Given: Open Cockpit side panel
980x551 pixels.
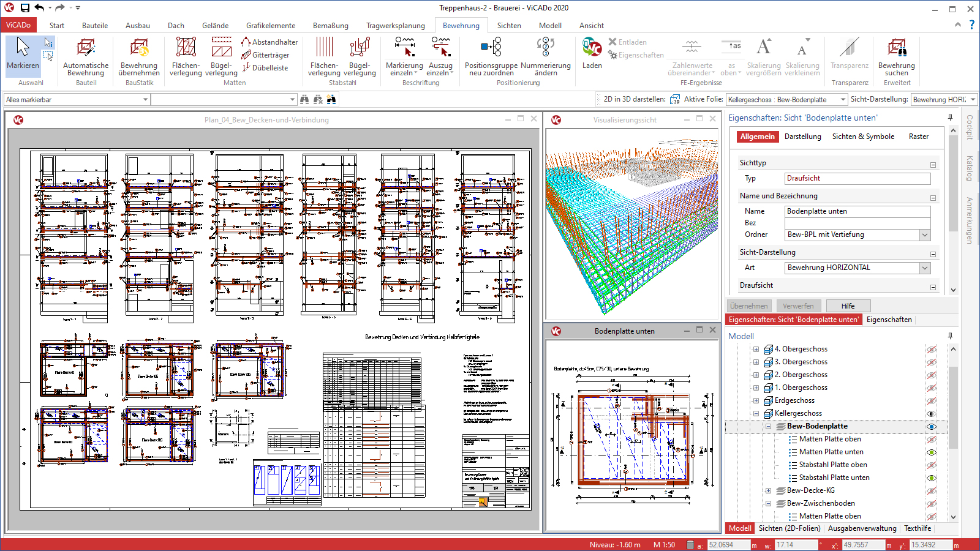Looking at the screenshot, I should (x=970, y=127).
